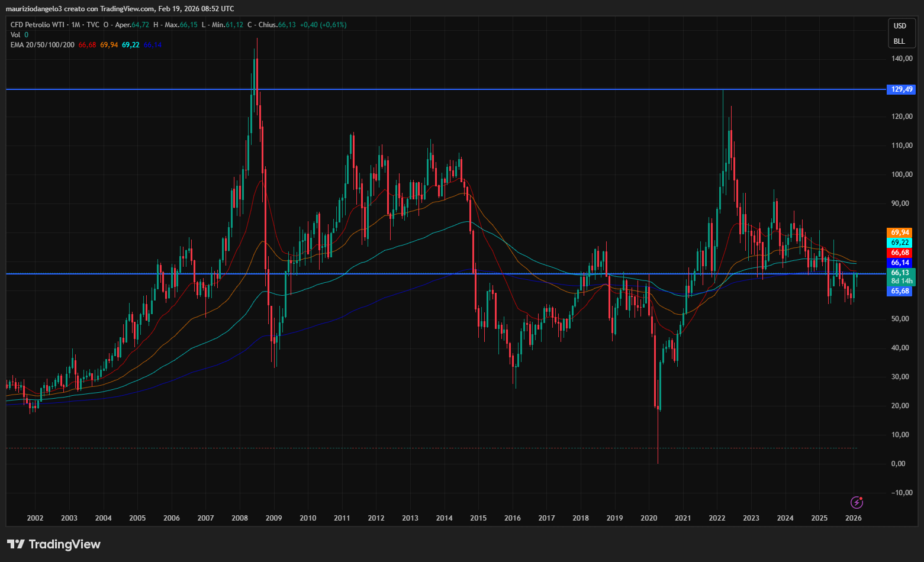
Task: Click the 2012 year label on time axis
Action: [376, 518]
